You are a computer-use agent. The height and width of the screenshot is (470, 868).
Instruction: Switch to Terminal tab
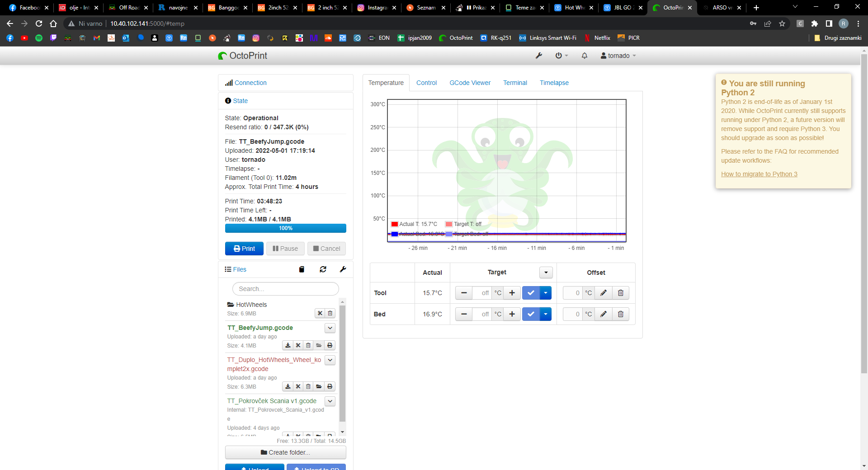pos(515,83)
